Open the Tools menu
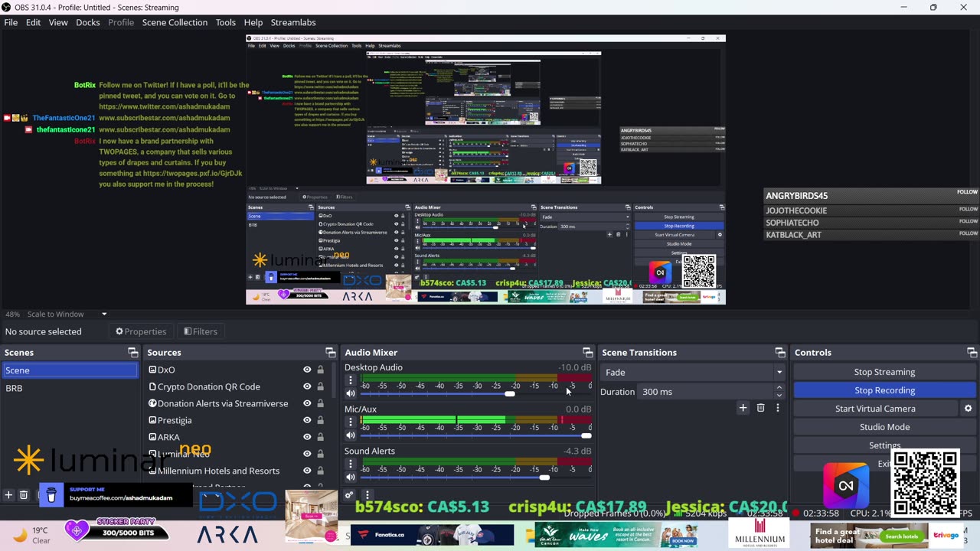 pyautogui.click(x=225, y=22)
